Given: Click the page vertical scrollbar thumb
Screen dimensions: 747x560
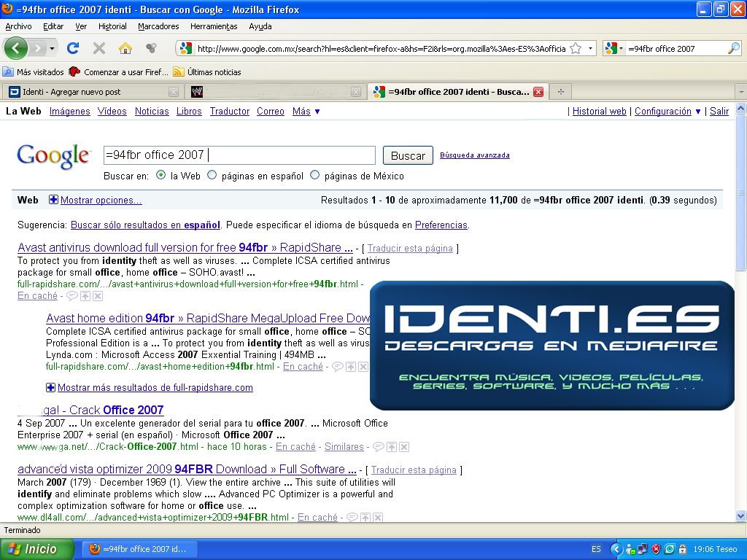Looking at the screenshot, I should point(741,192).
